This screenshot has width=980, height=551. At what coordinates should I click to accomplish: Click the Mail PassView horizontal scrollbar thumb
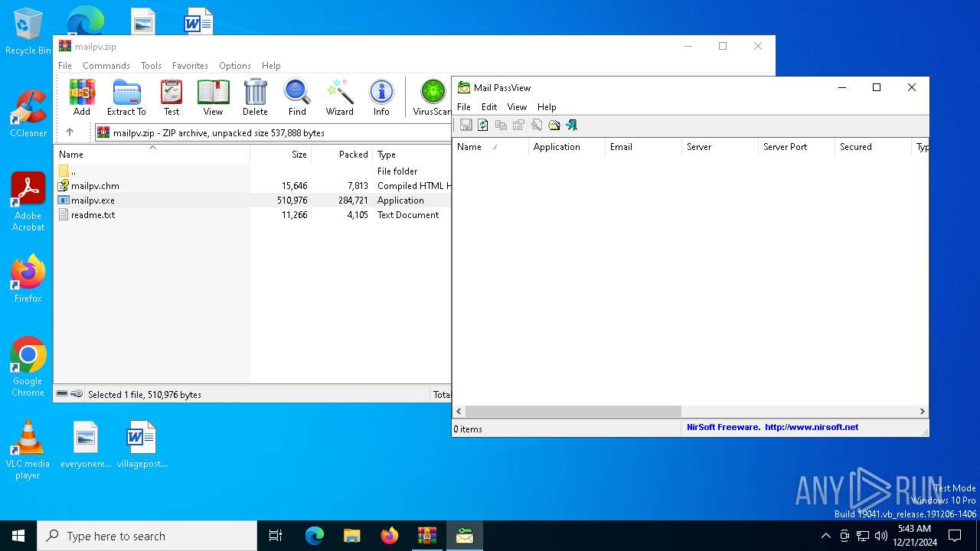tap(573, 411)
